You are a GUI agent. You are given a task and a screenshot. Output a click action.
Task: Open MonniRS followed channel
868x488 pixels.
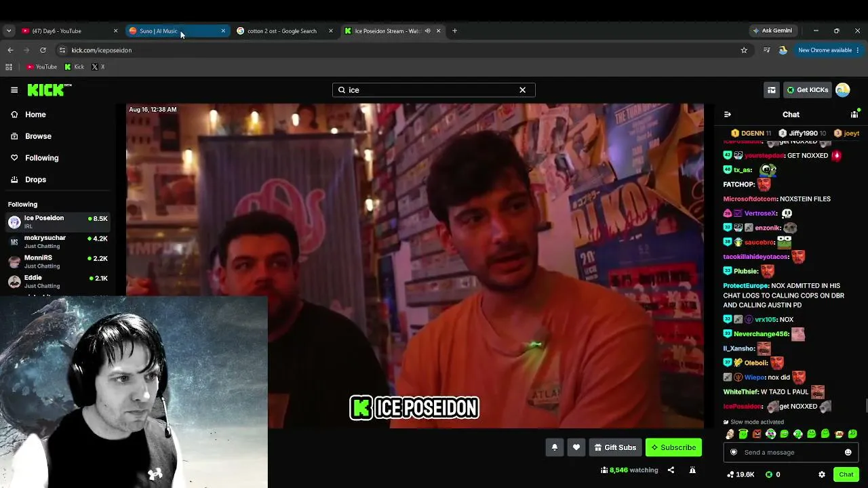(x=58, y=262)
